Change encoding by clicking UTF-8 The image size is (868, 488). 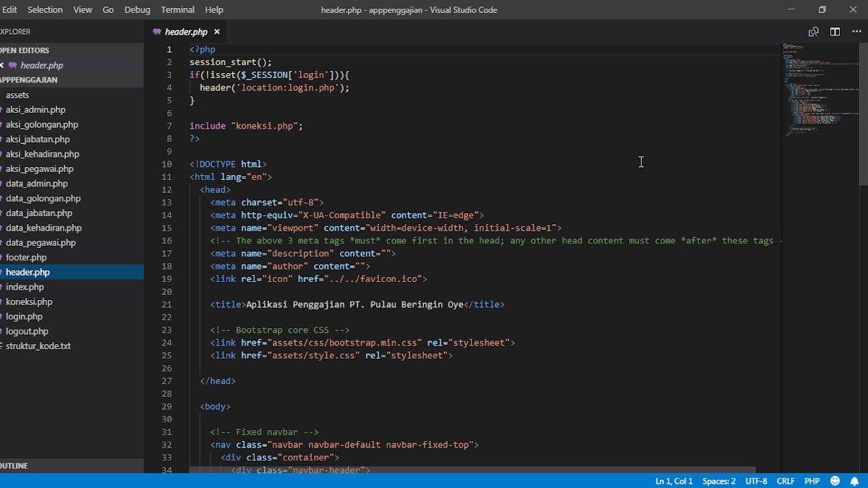tap(756, 481)
